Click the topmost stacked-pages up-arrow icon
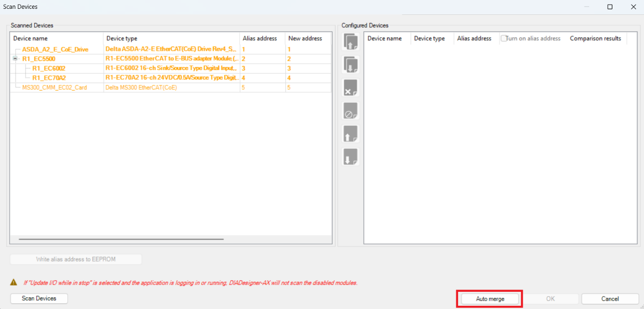 (350, 42)
